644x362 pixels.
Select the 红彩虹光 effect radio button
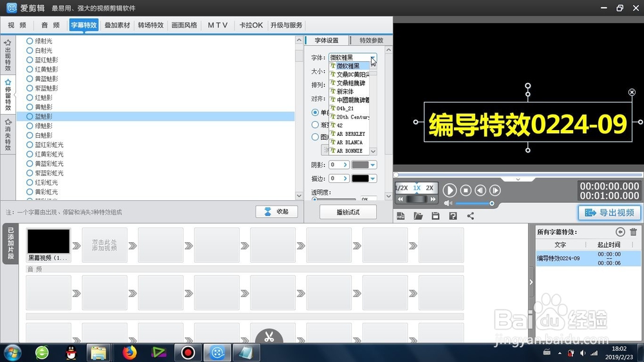click(x=30, y=182)
